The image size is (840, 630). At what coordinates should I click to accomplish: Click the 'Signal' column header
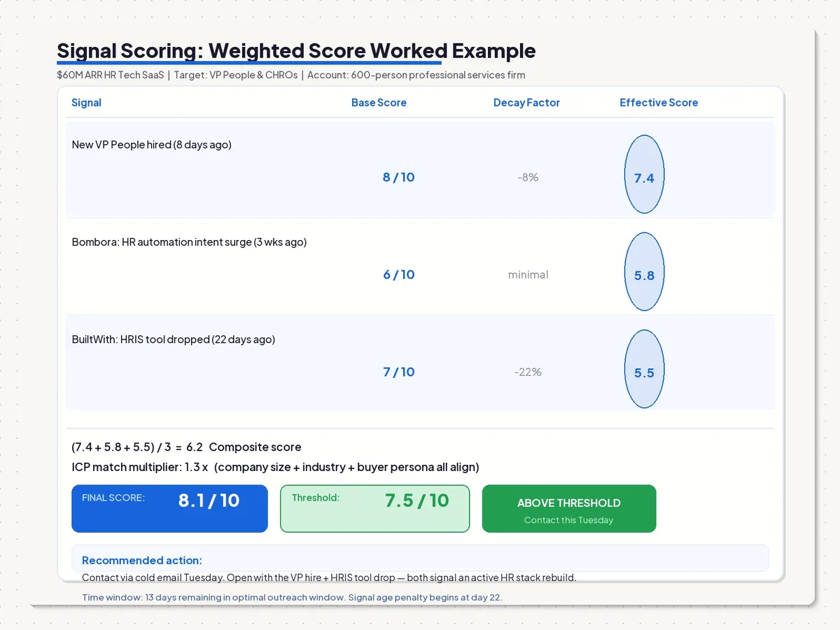point(86,102)
